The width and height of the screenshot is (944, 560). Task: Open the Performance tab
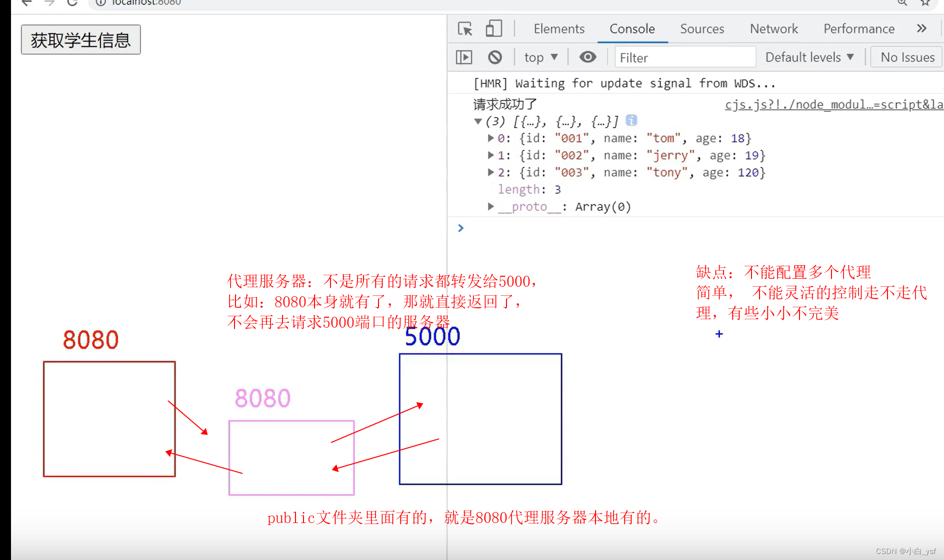pyautogui.click(x=859, y=29)
